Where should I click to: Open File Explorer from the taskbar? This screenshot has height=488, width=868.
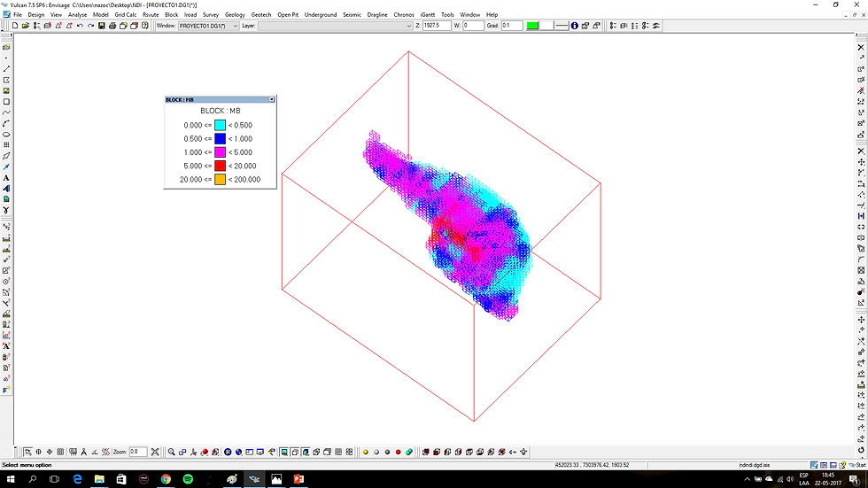coord(99,479)
